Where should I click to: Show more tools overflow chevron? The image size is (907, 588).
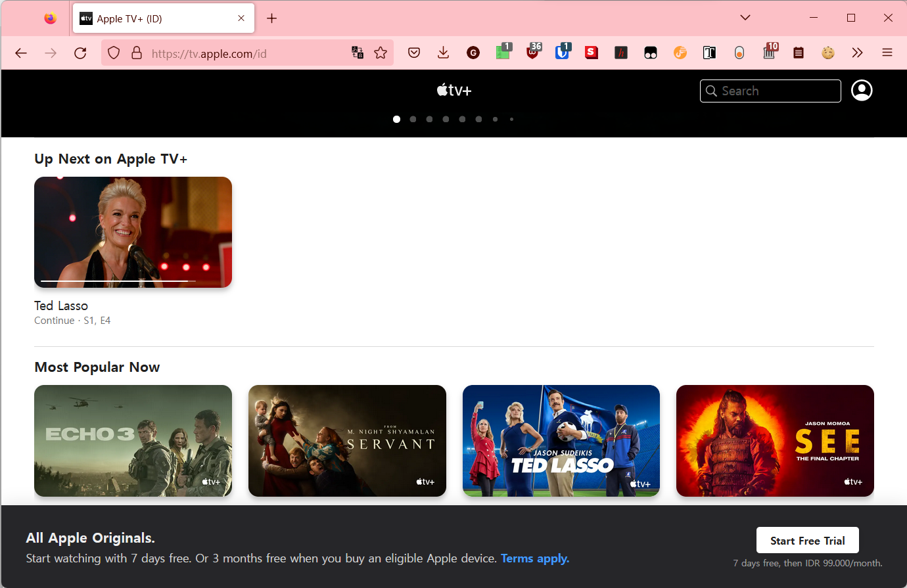pos(857,53)
